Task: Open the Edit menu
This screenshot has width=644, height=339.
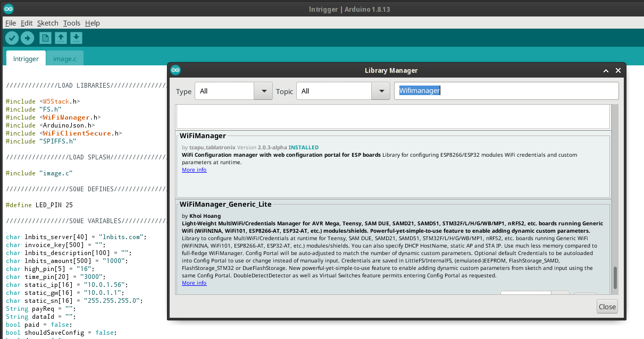Action: [27, 23]
